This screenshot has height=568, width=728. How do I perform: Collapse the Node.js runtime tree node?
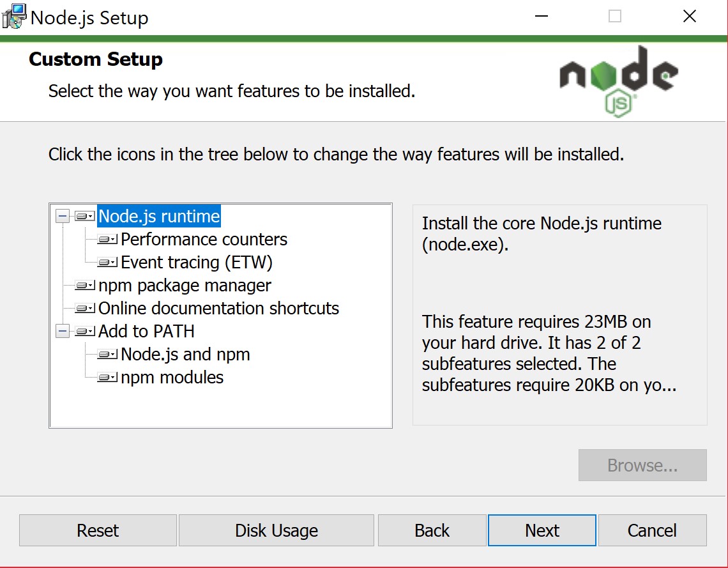click(63, 217)
